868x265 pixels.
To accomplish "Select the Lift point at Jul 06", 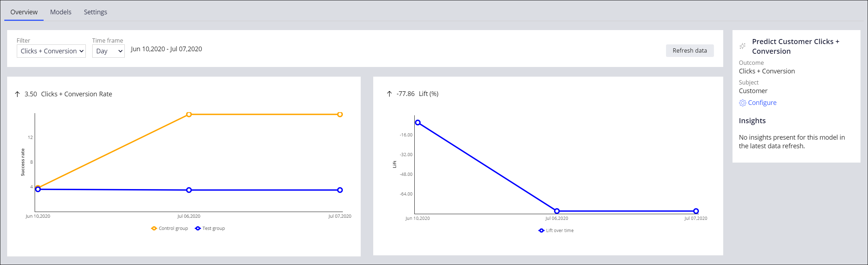I will tap(557, 211).
